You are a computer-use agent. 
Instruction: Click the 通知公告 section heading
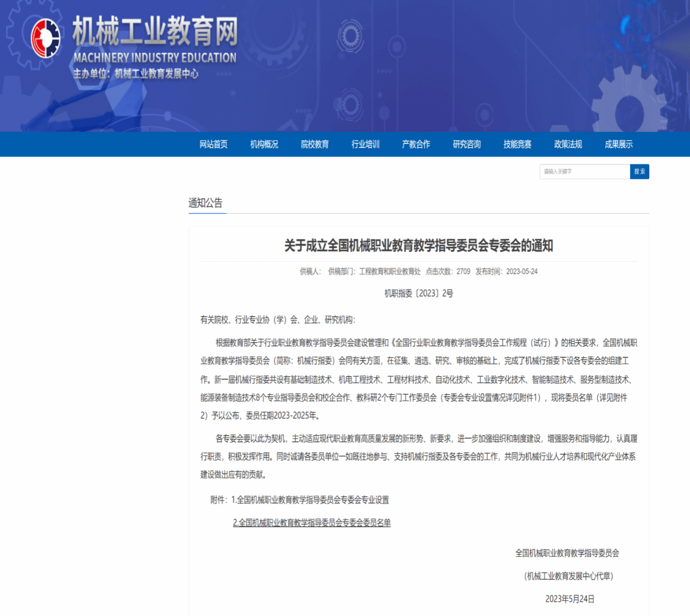206,203
